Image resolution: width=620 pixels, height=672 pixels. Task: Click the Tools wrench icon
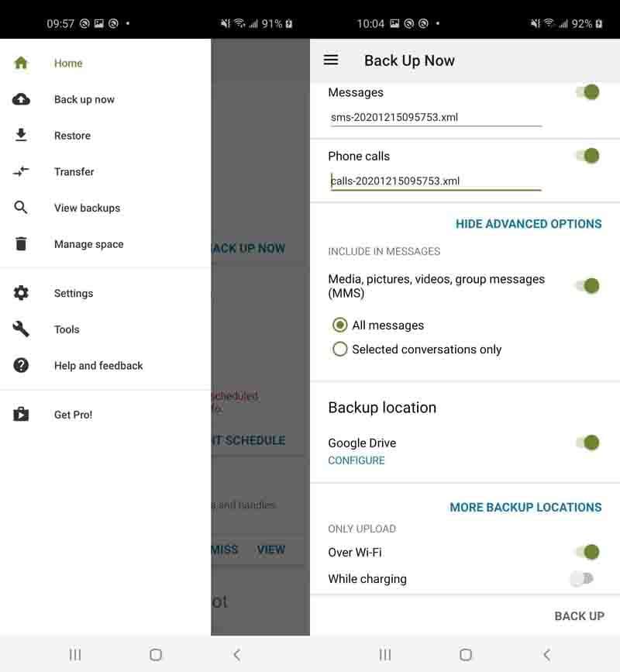click(21, 329)
